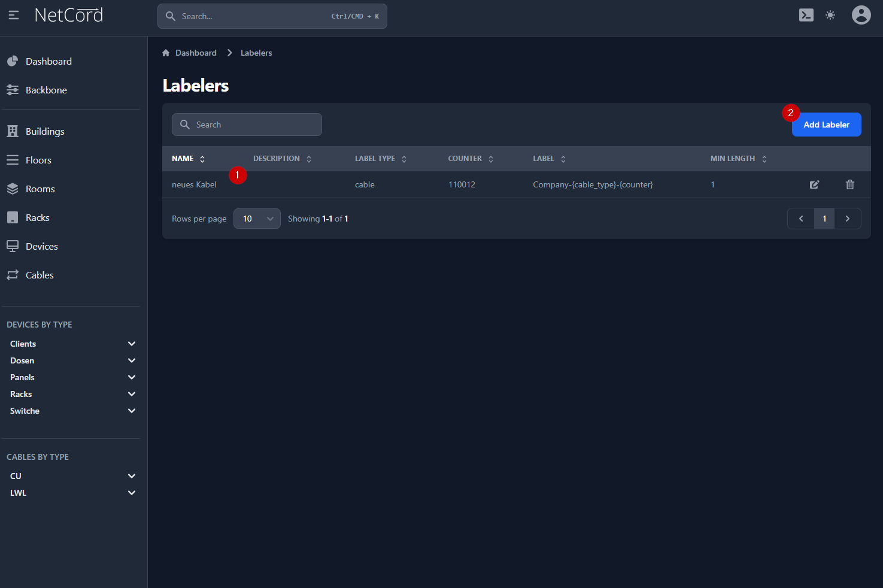Image resolution: width=883 pixels, height=588 pixels.
Task: Click the Backbone sliders icon
Action: (13, 90)
